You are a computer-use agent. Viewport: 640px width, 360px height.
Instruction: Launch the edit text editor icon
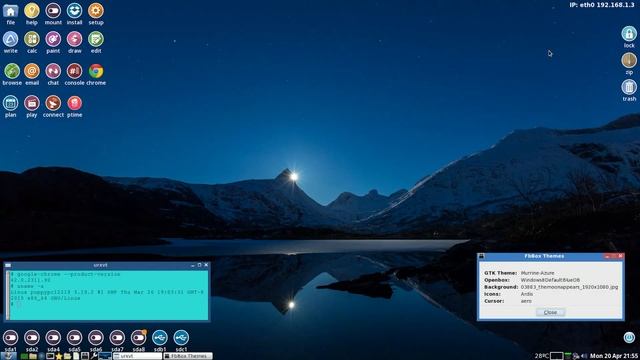pyautogui.click(x=96, y=39)
